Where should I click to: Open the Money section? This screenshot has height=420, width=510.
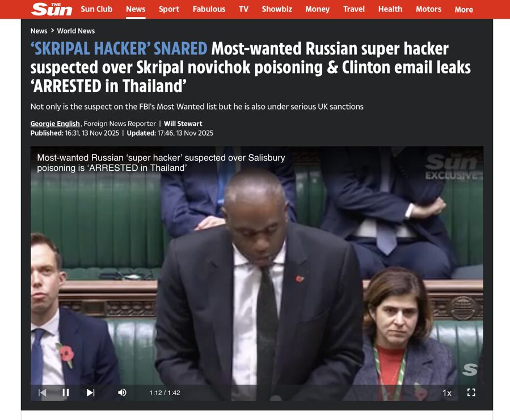pyautogui.click(x=318, y=9)
